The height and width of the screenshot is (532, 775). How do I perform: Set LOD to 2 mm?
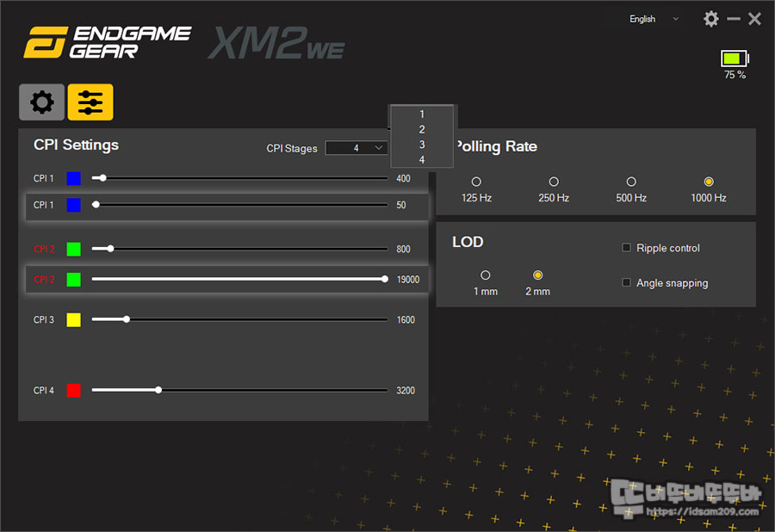pyautogui.click(x=537, y=275)
